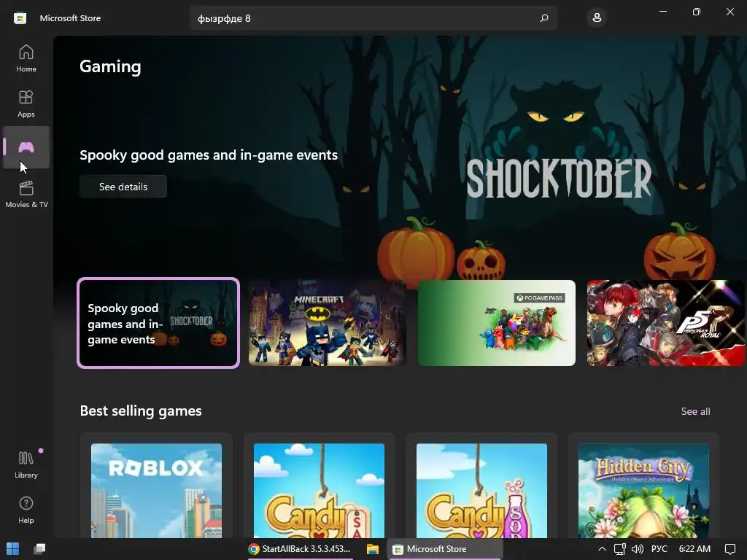This screenshot has width=747, height=560.
Task: Restore down the Microsoft Store window
Action: click(x=696, y=12)
